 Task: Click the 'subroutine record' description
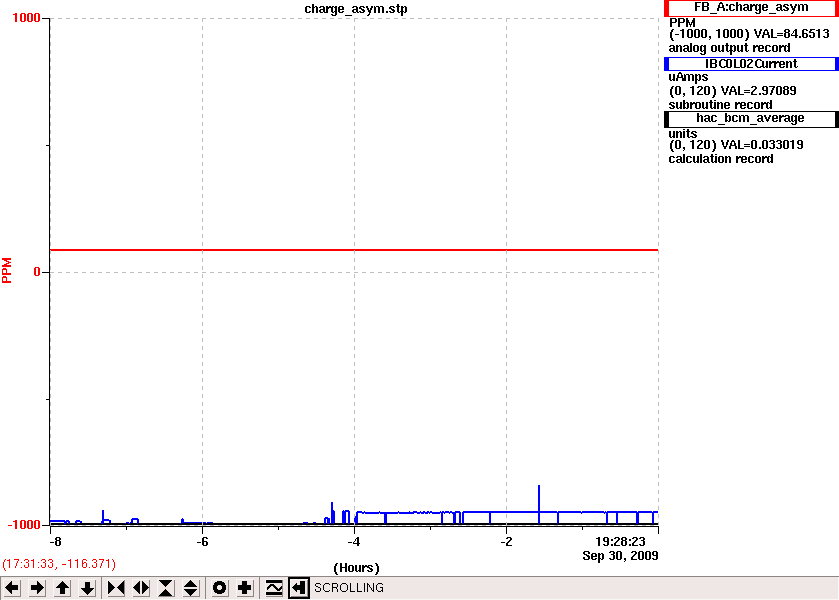click(x=720, y=105)
